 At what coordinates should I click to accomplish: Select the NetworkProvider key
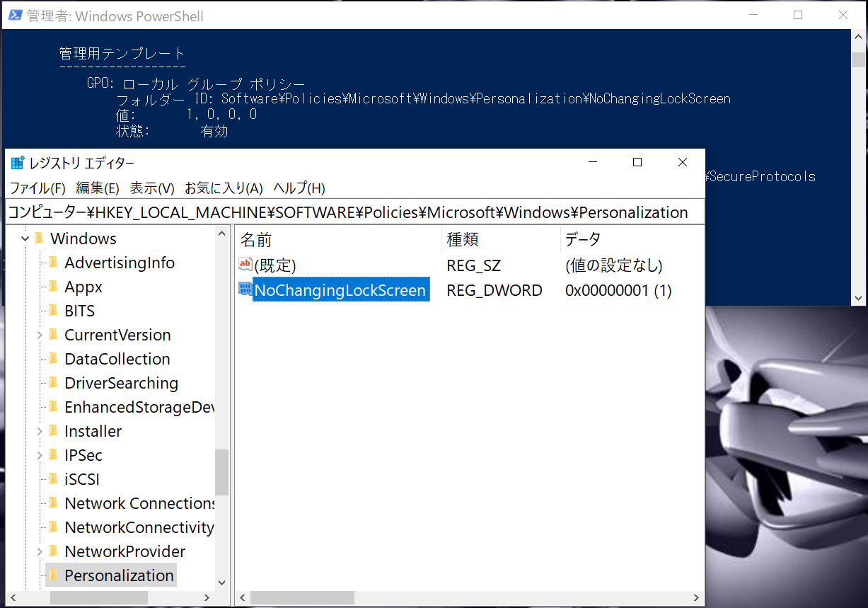click(125, 551)
